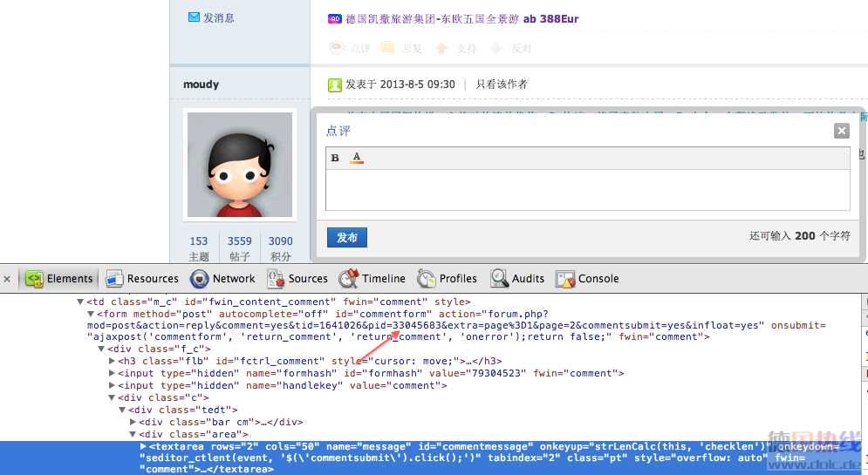Toggle bold formatting in comment editor

[335, 158]
